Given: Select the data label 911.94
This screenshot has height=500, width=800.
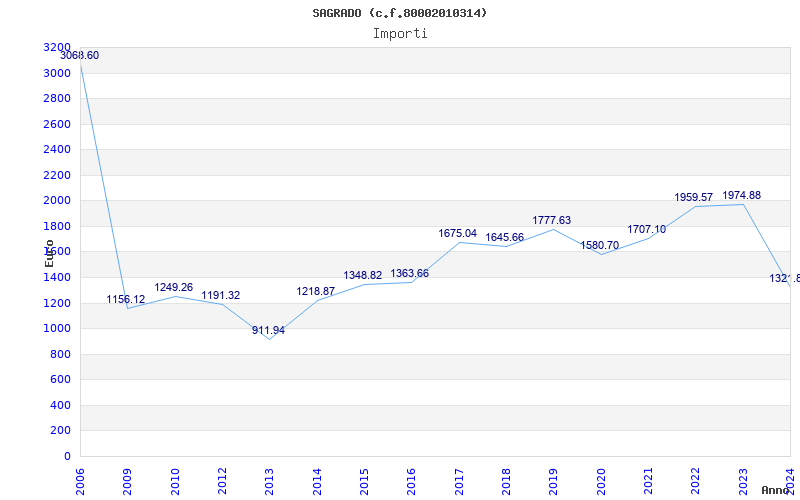Looking at the screenshot, I should tap(268, 330).
